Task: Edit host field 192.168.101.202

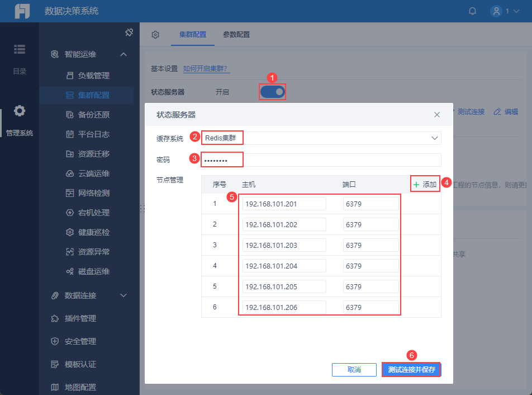Action: [x=284, y=224]
